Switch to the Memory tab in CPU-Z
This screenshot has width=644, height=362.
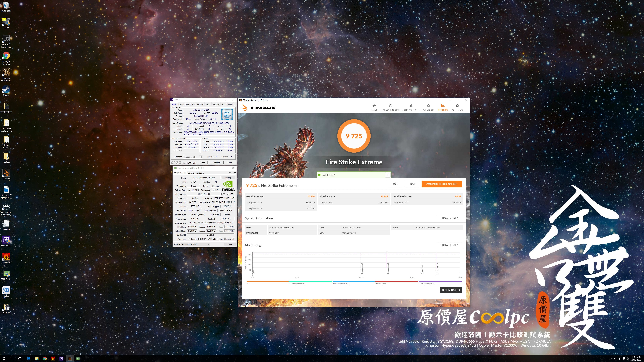(x=200, y=104)
